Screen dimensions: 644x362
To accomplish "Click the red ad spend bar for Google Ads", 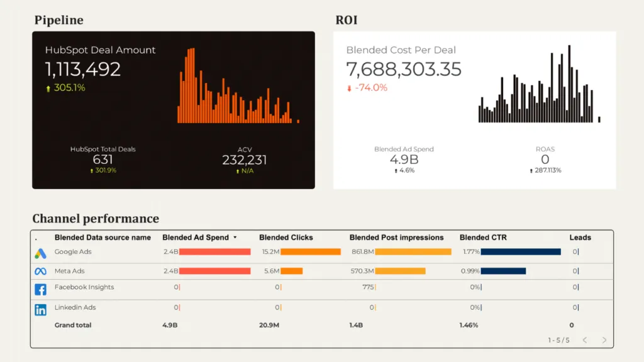I will tap(214, 251).
